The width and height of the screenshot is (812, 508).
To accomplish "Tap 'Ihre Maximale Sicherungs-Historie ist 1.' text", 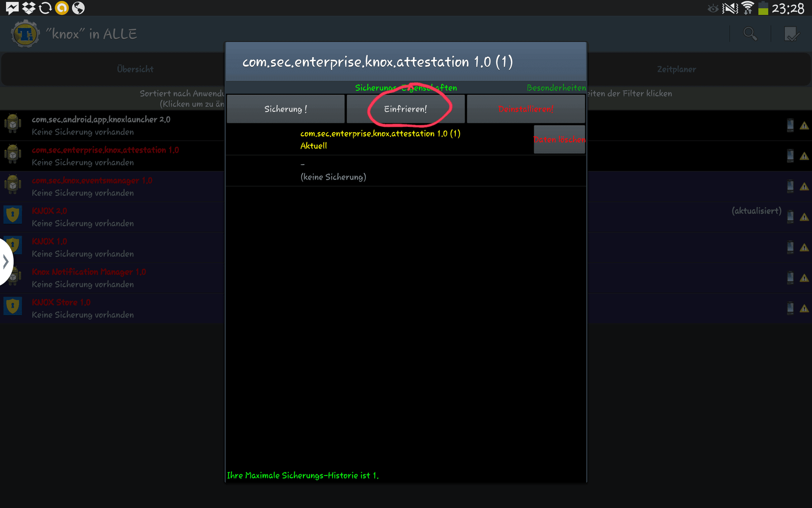I will pyautogui.click(x=303, y=475).
